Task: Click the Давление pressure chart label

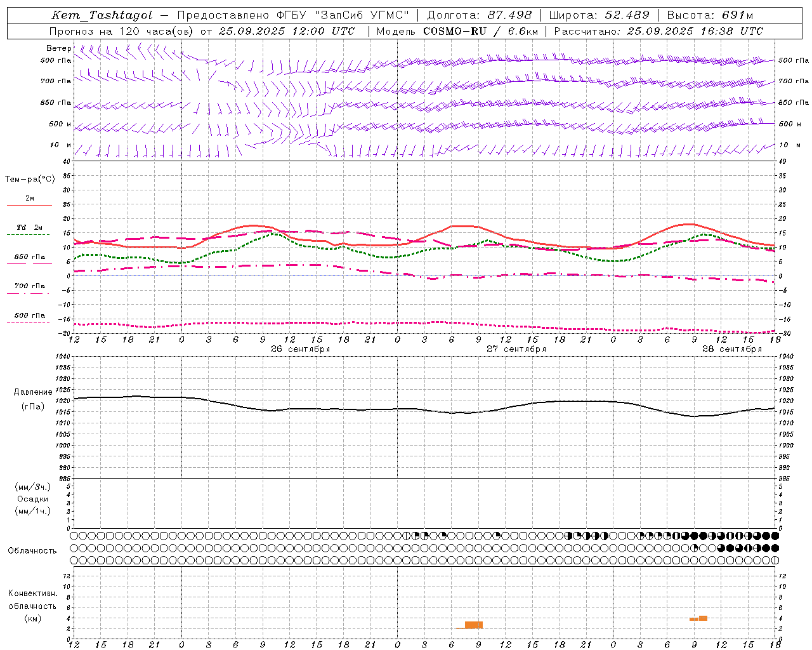Action: pos(33,392)
